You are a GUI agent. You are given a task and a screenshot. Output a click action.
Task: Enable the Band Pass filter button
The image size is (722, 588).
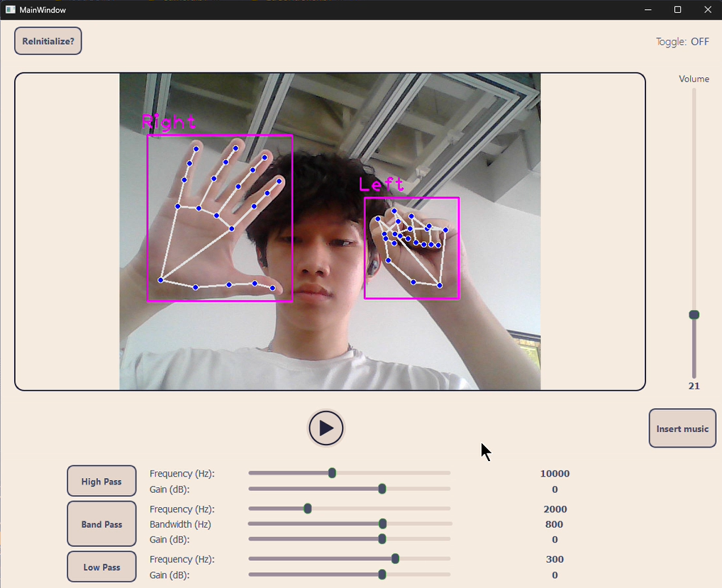(101, 525)
